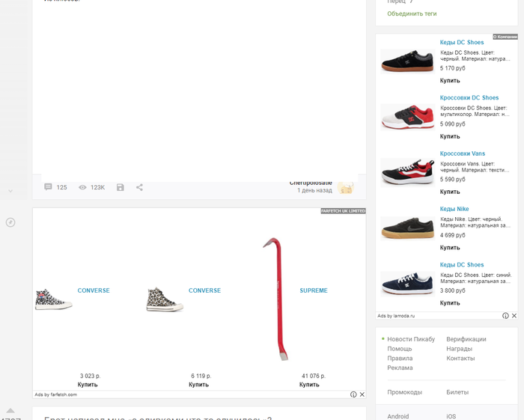
Task: Open 'Кроссовки Vans' ad title
Action: (462, 153)
